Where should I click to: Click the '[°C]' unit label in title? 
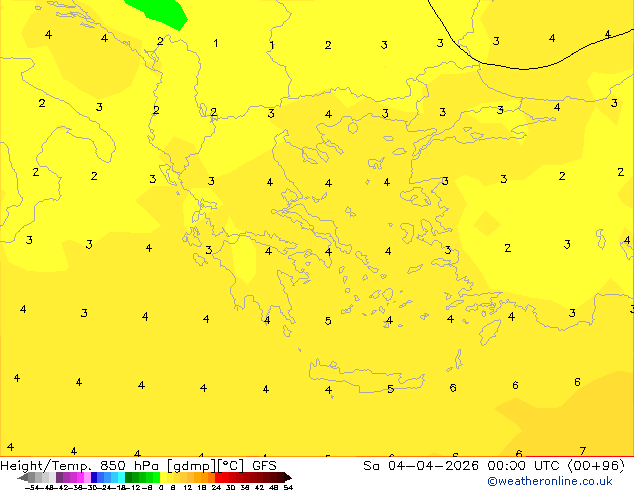coord(231,466)
